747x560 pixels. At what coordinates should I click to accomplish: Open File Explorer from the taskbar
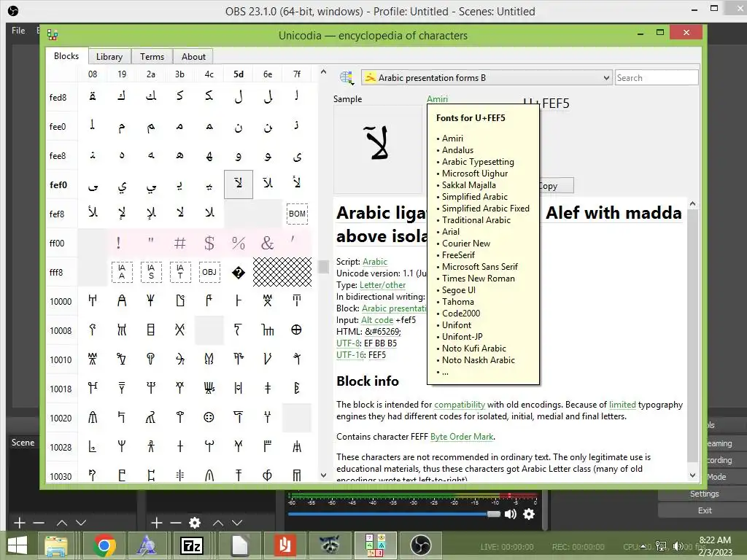pos(55,545)
